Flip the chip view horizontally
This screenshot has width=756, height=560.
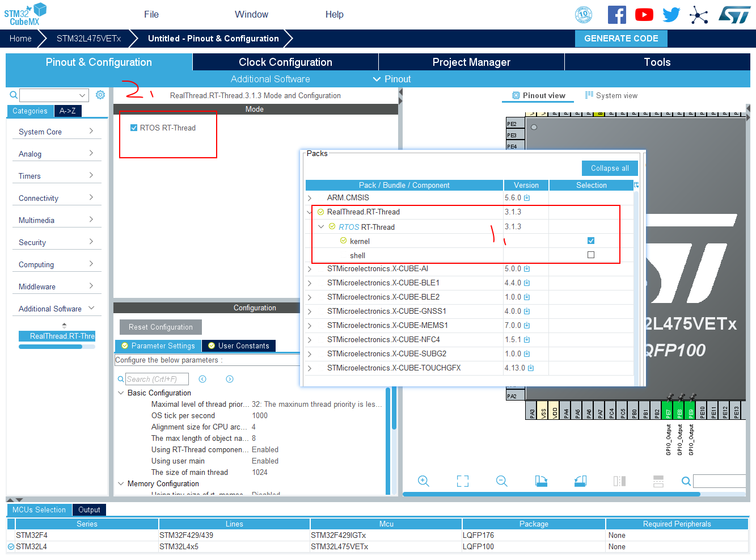pos(619,481)
